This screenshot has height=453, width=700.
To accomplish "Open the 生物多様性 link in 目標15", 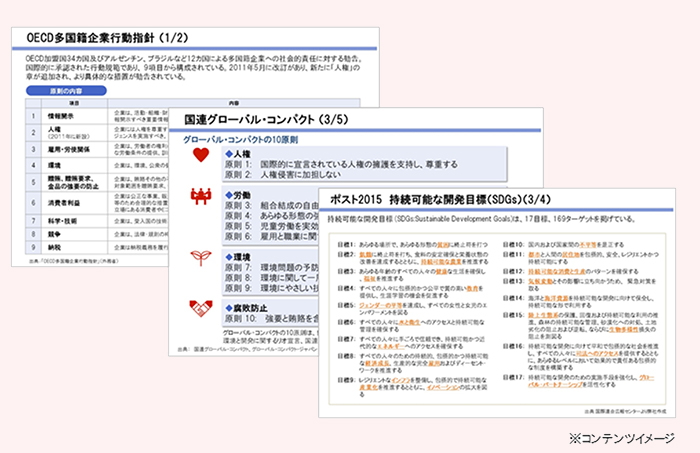I will pos(624,329).
